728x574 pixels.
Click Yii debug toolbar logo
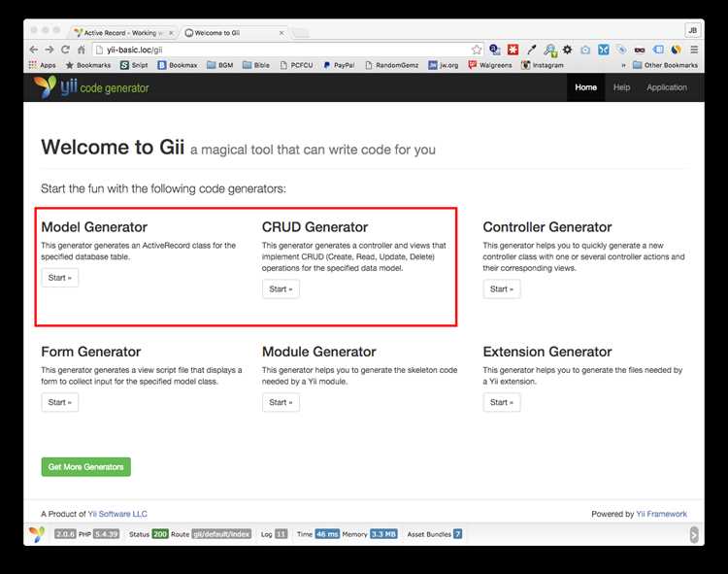pyautogui.click(x=37, y=534)
